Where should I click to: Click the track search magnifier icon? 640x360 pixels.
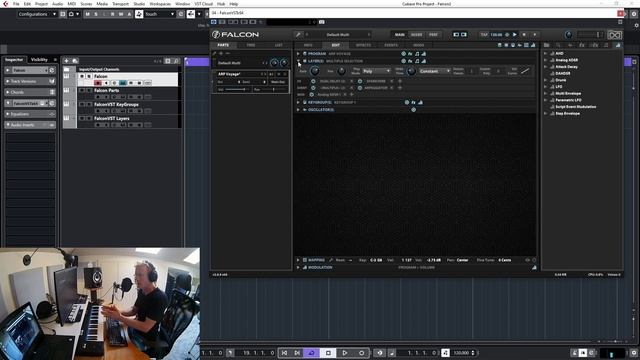(x=176, y=61)
